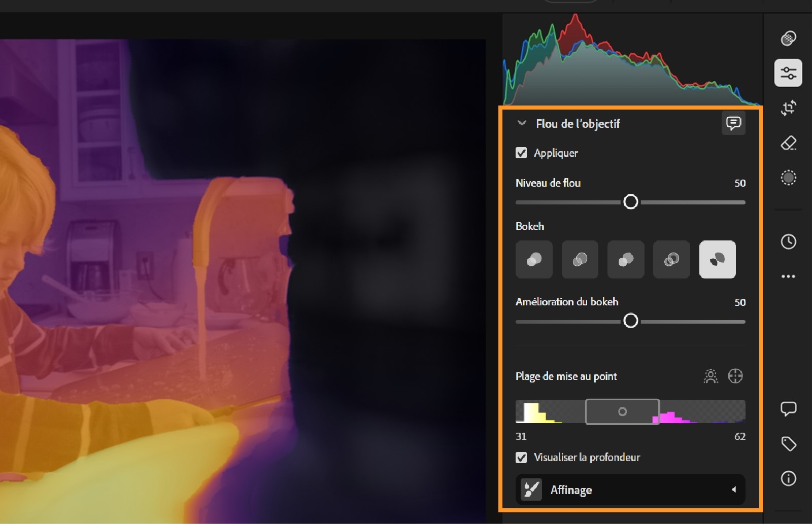Click the Amélioration du bokeh slider handle
The width and height of the screenshot is (812, 524).
(632, 321)
